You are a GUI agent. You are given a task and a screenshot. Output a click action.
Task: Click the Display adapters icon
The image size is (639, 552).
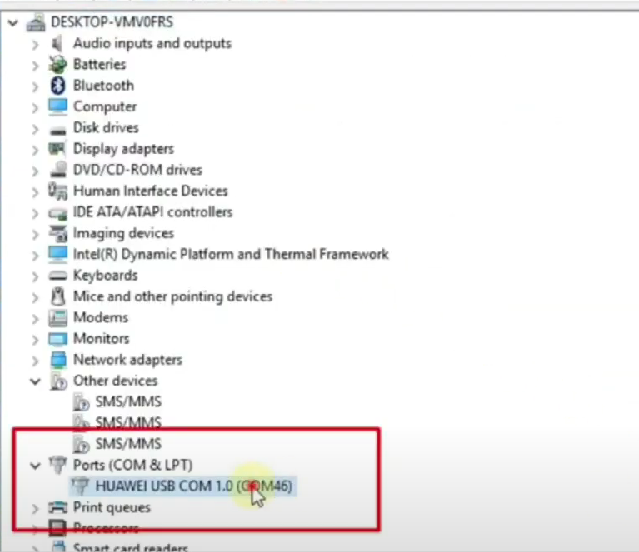[x=57, y=149]
